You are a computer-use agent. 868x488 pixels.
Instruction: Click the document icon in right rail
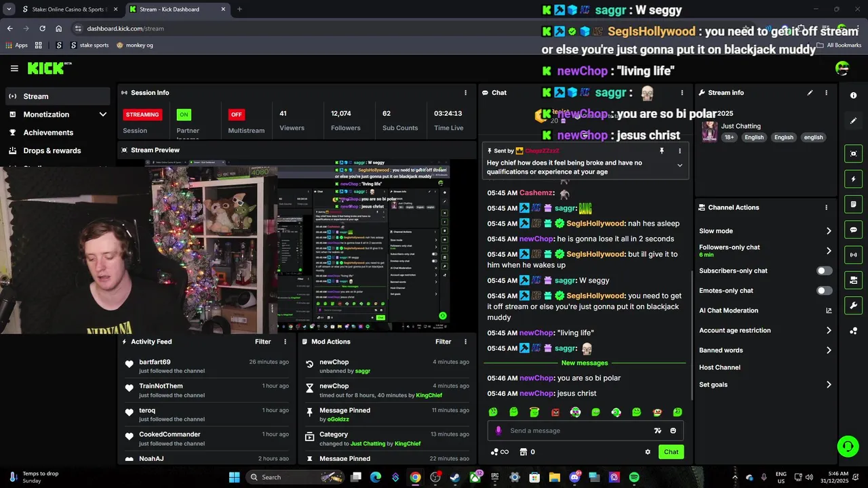point(853,204)
